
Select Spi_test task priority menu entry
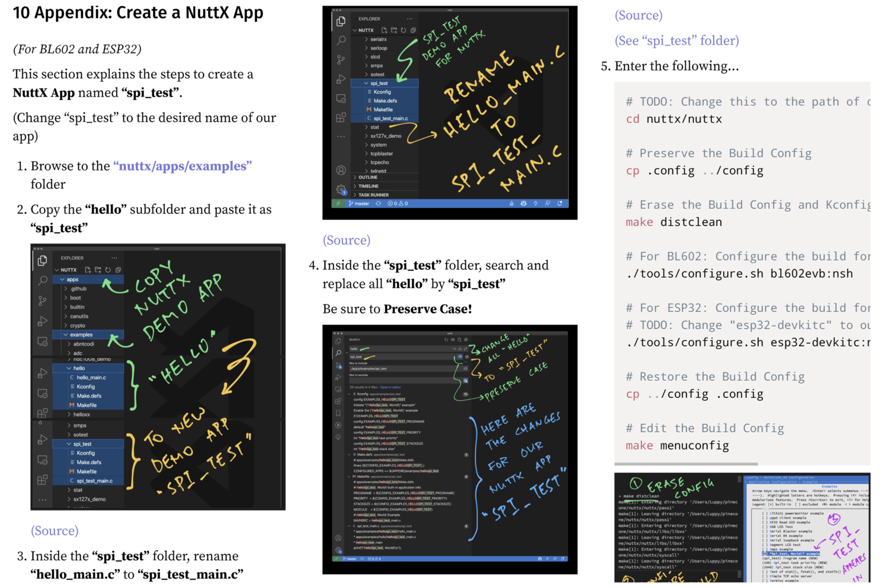coord(797,563)
